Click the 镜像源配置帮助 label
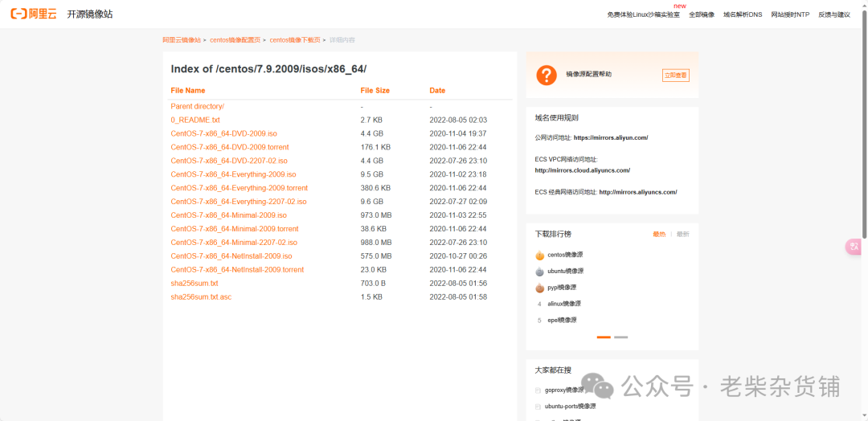This screenshot has height=421, width=868. 589,74
